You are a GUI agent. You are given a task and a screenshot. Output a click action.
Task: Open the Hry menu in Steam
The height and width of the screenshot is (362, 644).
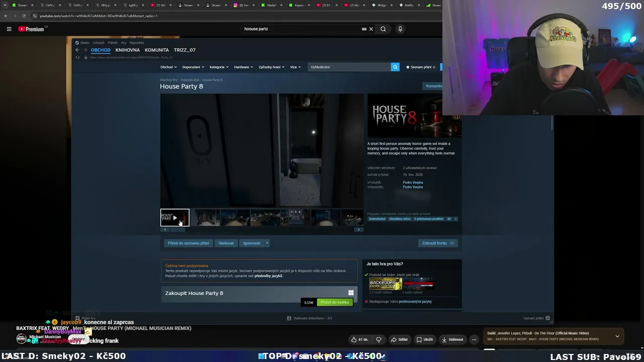coord(123,43)
